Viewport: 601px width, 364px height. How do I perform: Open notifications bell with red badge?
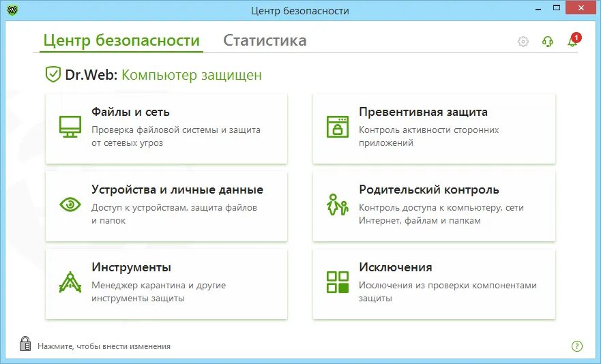click(x=574, y=40)
